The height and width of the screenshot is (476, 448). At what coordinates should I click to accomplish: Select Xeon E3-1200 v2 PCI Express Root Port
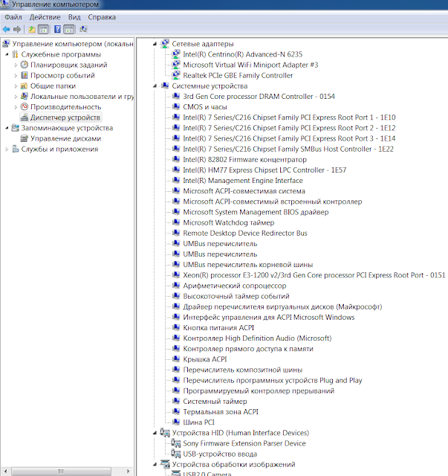pyautogui.click(x=314, y=275)
